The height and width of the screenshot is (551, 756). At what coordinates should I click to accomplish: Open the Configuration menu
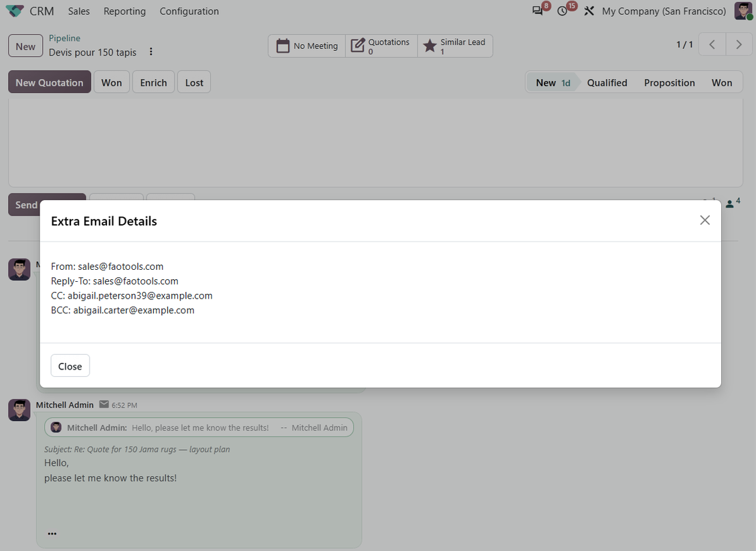(189, 11)
